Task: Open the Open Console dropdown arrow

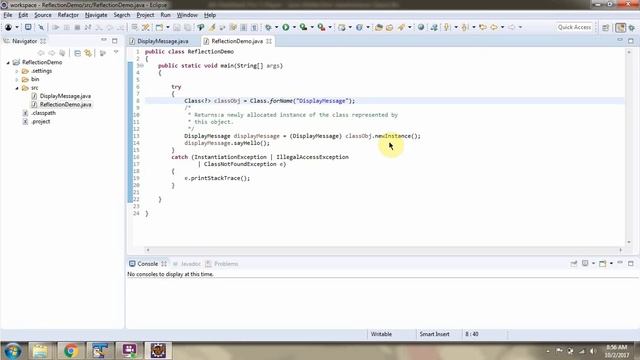Action: 611,264
